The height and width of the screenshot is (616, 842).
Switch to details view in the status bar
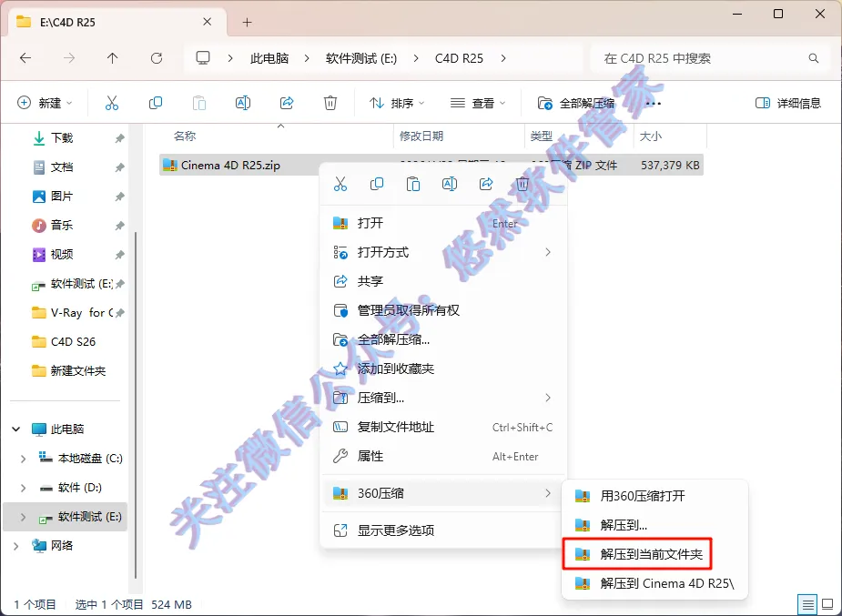807,604
